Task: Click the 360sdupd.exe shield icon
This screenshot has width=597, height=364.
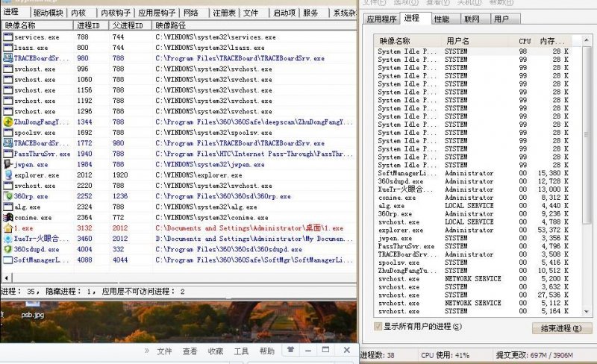Action: coord(8,249)
